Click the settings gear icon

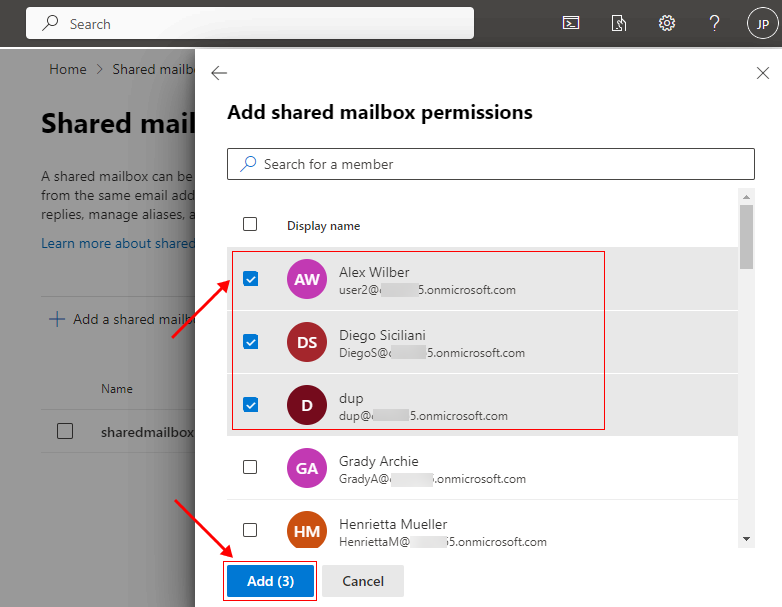pos(667,24)
